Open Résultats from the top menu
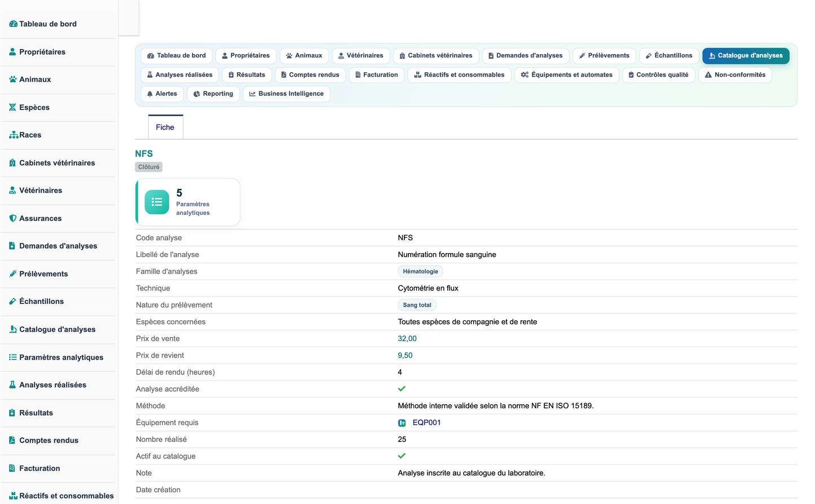The image size is (815, 504). pyautogui.click(x=247, y=75)
